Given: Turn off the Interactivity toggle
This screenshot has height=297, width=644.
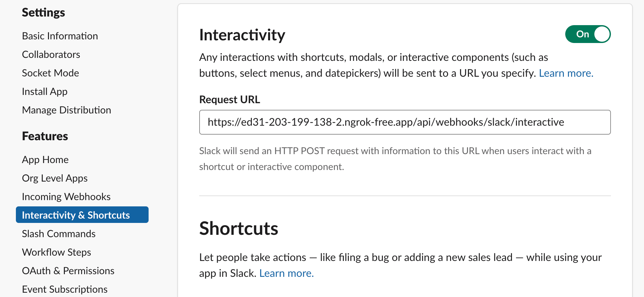Looking at the screenshot, I should coord(587,34).
